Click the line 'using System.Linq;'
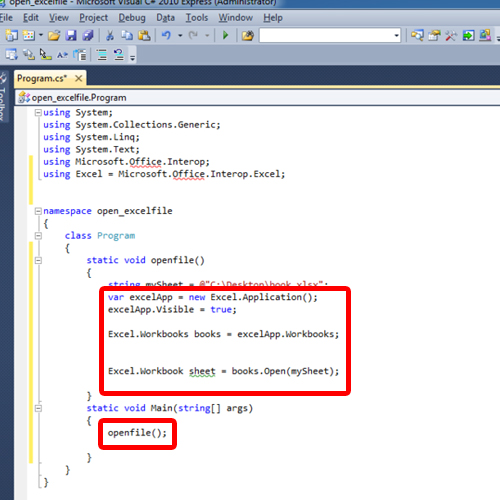The image size is (500, 500). click(91, 137)
